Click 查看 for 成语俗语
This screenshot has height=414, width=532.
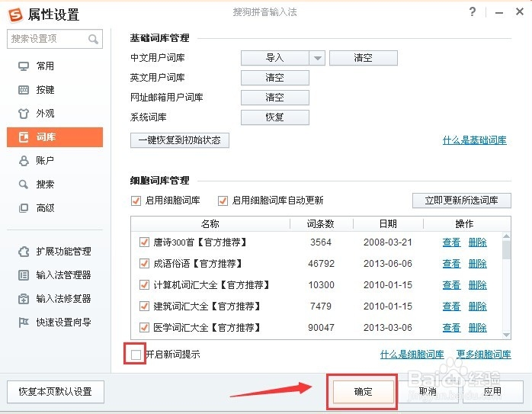pos(451,263)
